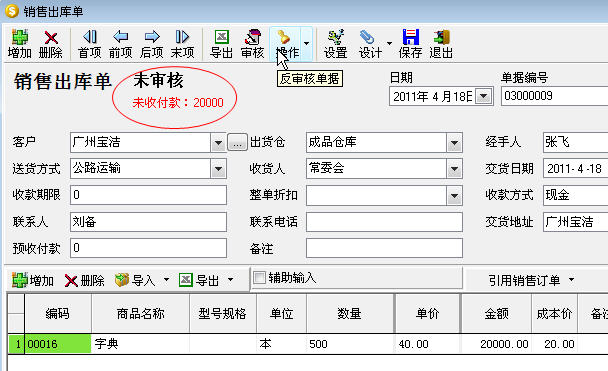608x371 pixels.
Task: Select the amount cell 20000.00
Action: 496,344
